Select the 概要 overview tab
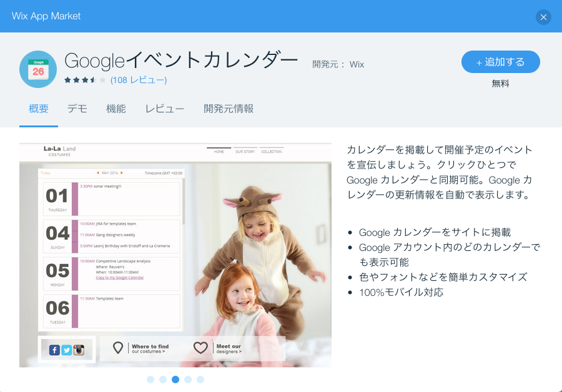Image resolution: width=562 pixels, height=392 pixels. tap(38, 109)
